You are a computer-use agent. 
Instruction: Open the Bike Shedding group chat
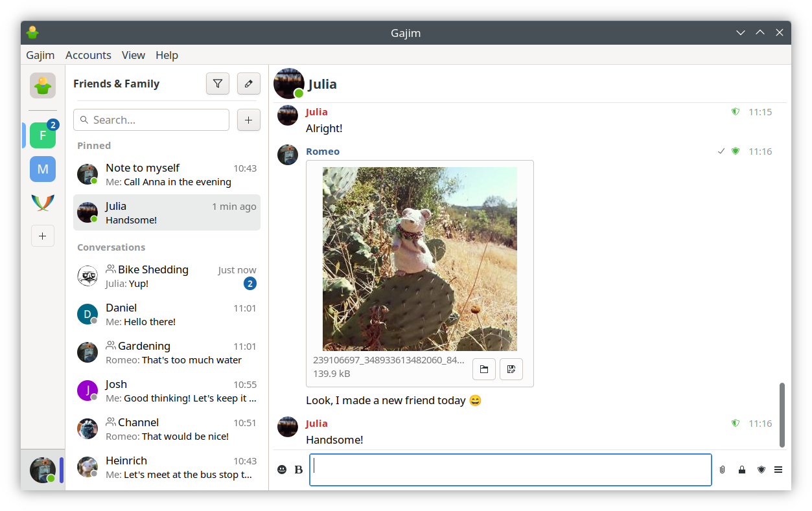[x=167, y=276]
